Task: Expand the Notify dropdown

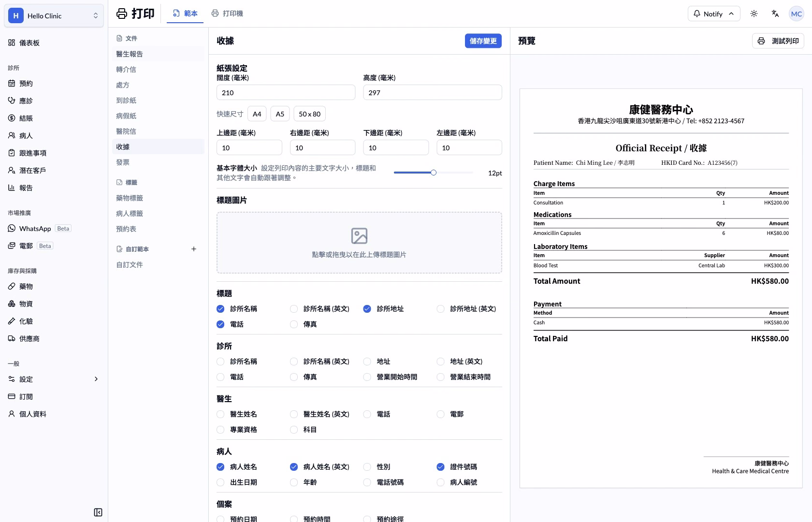Action: coord(714,14)
